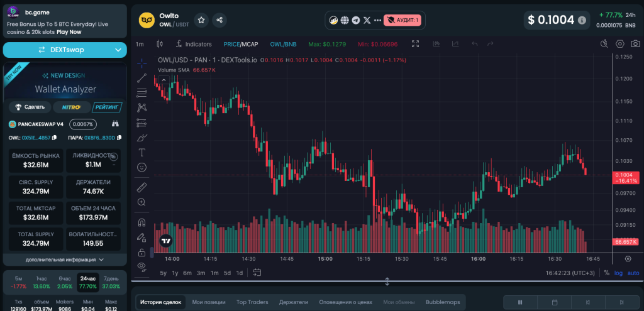The image size is (644, 311).
Task: Open the Bubblemaps tab
Action: pos(443,302)
